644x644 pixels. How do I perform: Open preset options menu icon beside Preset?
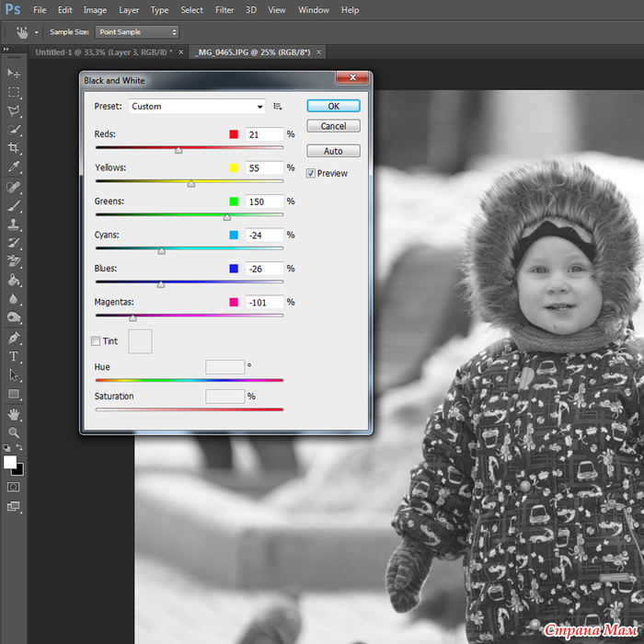pos(277,107)
